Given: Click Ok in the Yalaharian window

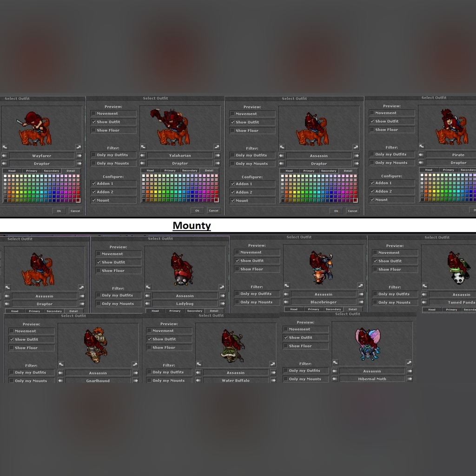Looking at the screenshot, I should click(x=197, y=211).
